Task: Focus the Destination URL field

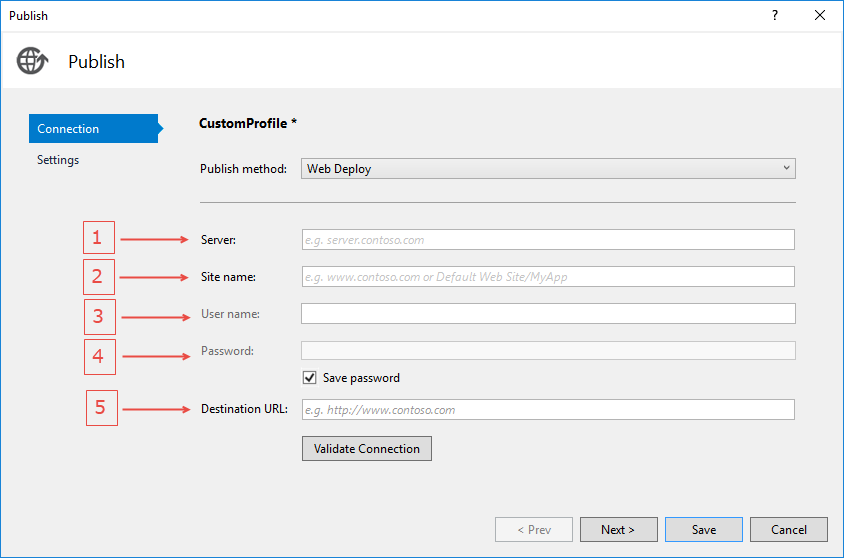Action: click(x=548, y=410)
